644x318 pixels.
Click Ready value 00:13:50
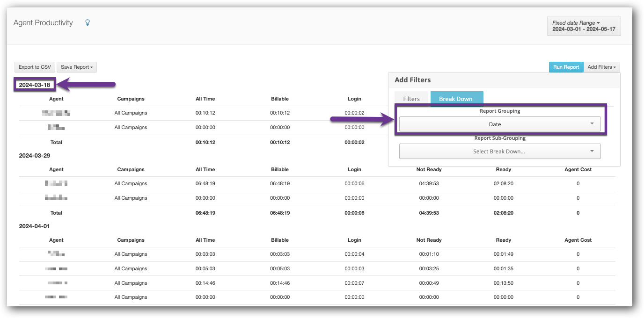click(504, 283)
